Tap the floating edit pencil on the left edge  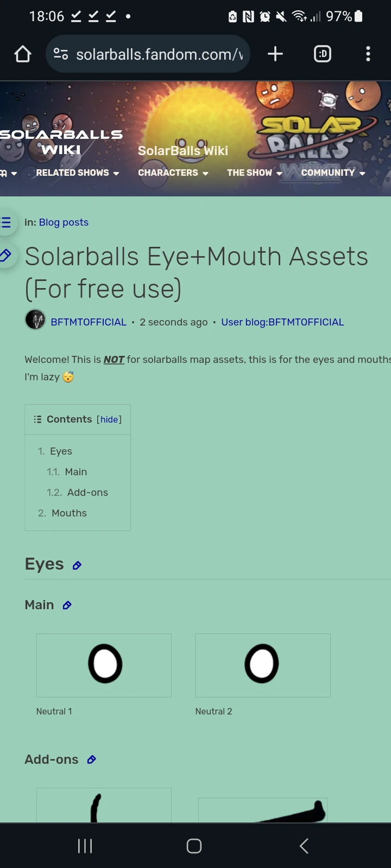click(x=5, y=255)
